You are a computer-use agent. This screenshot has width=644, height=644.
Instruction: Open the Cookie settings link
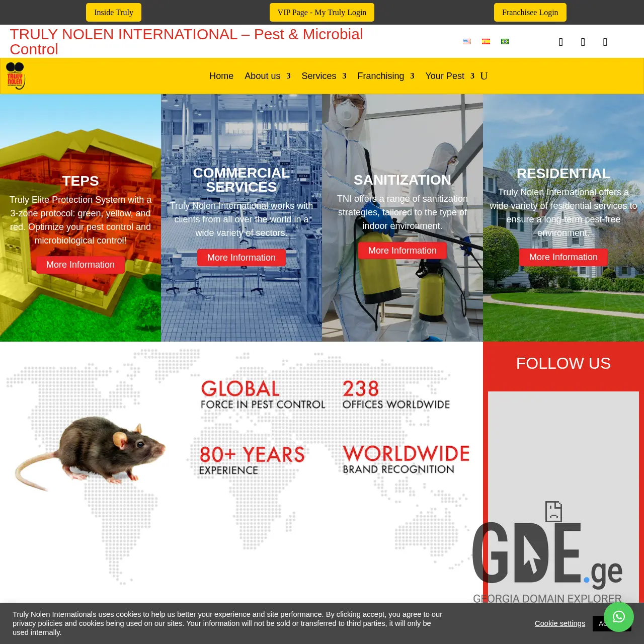coord(560,623)
